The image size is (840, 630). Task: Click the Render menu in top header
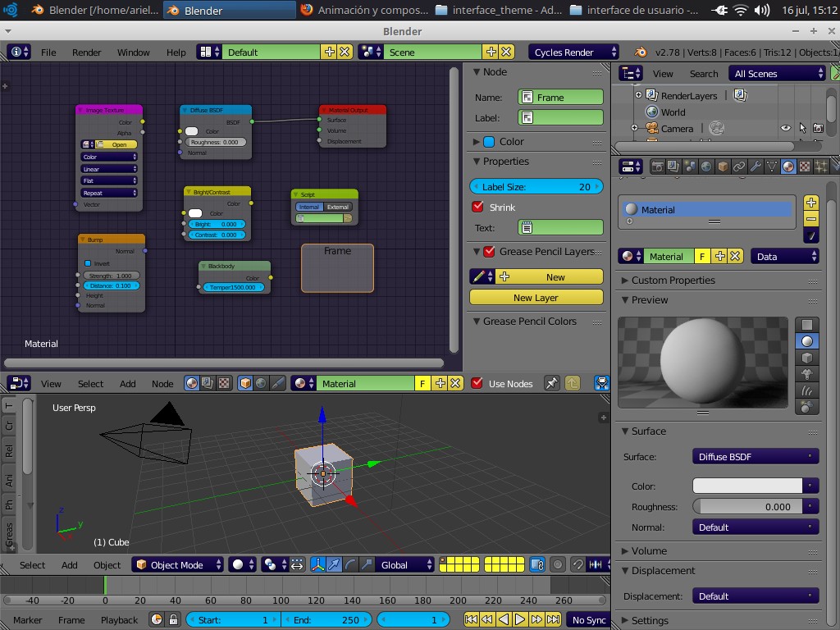(x=86, y=51)
